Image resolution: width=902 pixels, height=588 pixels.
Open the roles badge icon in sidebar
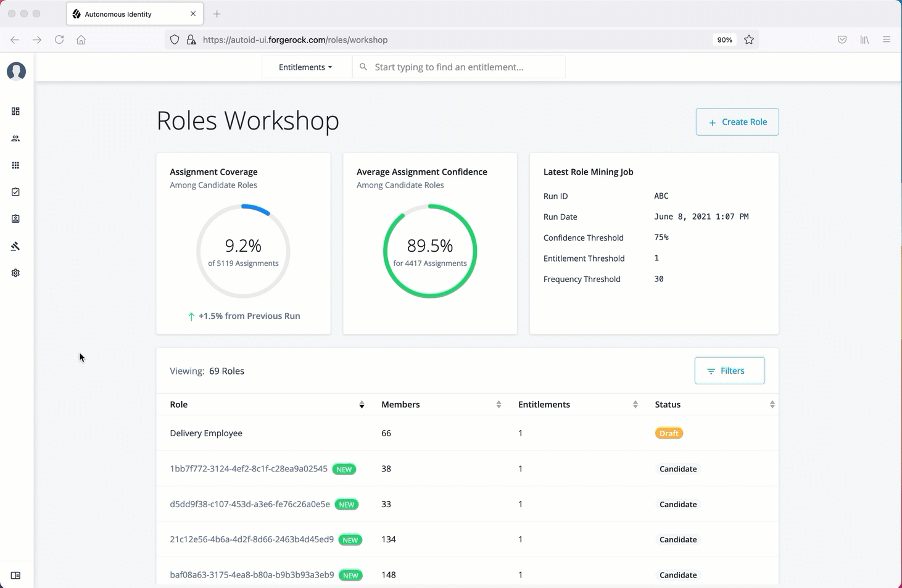[15, 219]
